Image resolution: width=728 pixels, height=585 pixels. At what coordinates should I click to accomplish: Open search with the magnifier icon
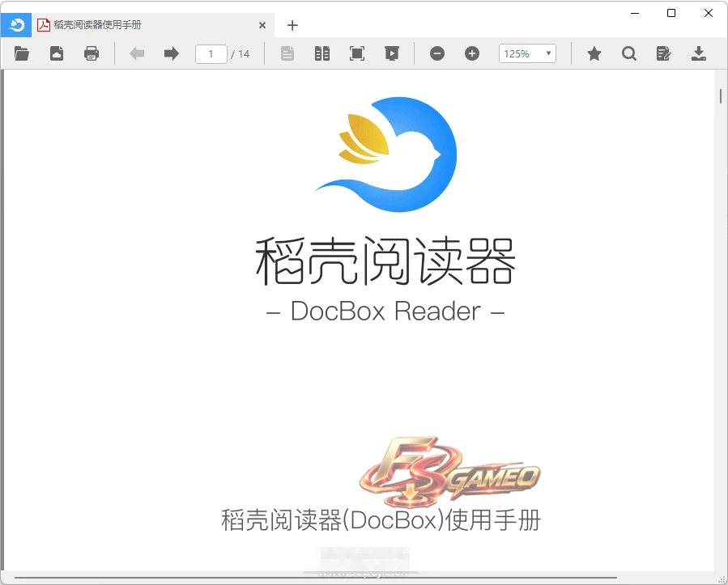click(629, 53)
